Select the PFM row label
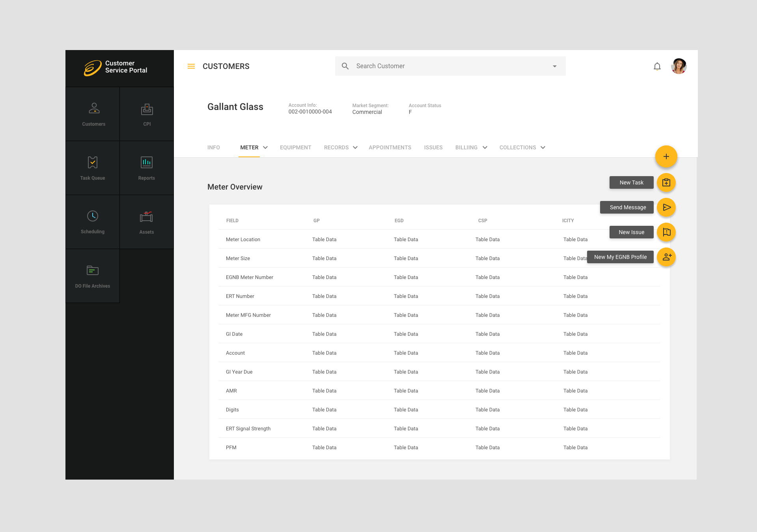 [231, 448]
